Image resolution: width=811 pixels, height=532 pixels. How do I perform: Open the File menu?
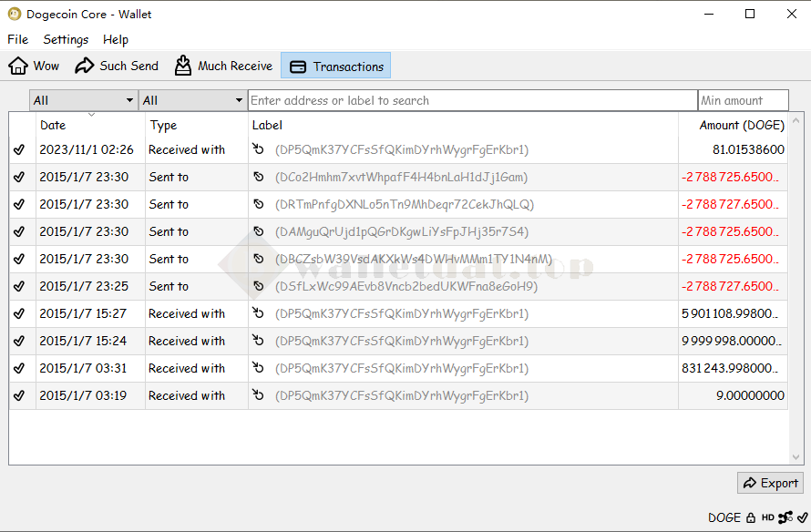pos(17,39)
